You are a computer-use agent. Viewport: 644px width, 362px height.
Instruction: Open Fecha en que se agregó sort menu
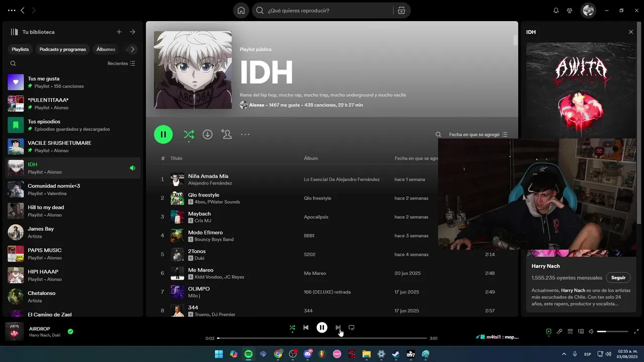click(478, 134)
